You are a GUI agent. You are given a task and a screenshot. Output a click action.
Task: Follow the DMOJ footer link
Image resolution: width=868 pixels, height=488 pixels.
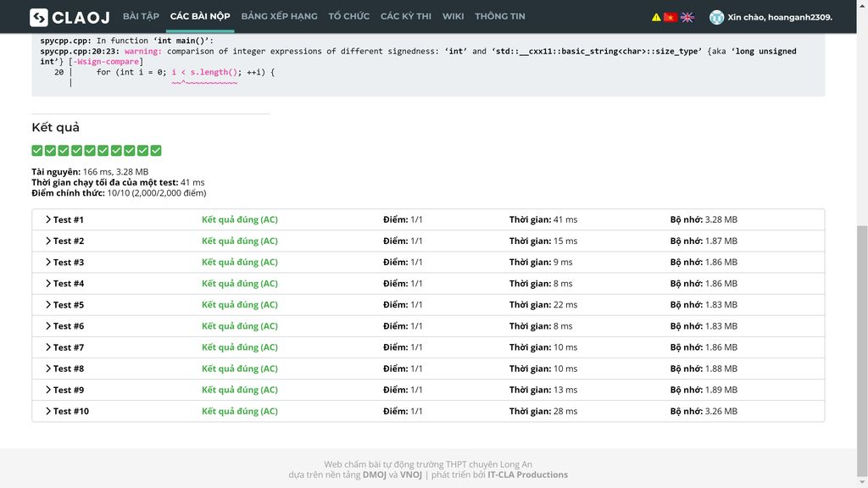coord(374,474)
